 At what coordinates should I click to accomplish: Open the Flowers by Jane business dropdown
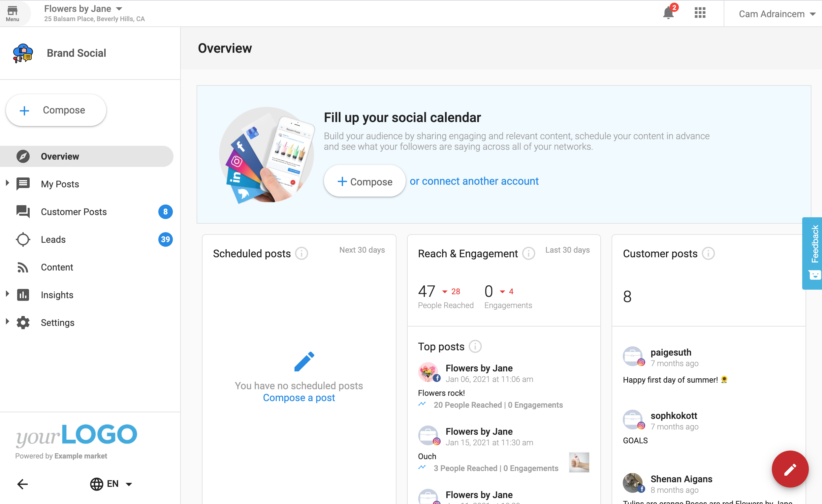pos(83,9)
